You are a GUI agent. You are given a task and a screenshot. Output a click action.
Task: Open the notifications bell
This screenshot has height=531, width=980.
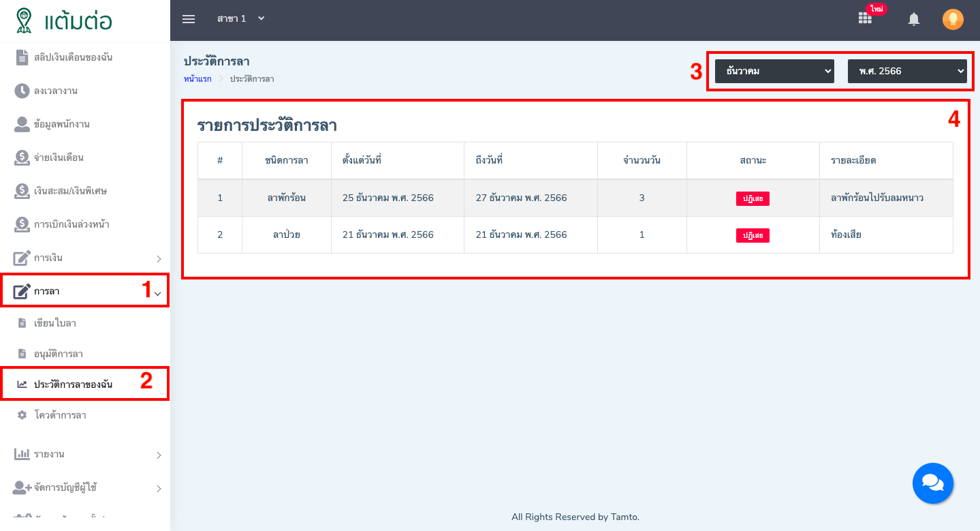tap(914, 20)
